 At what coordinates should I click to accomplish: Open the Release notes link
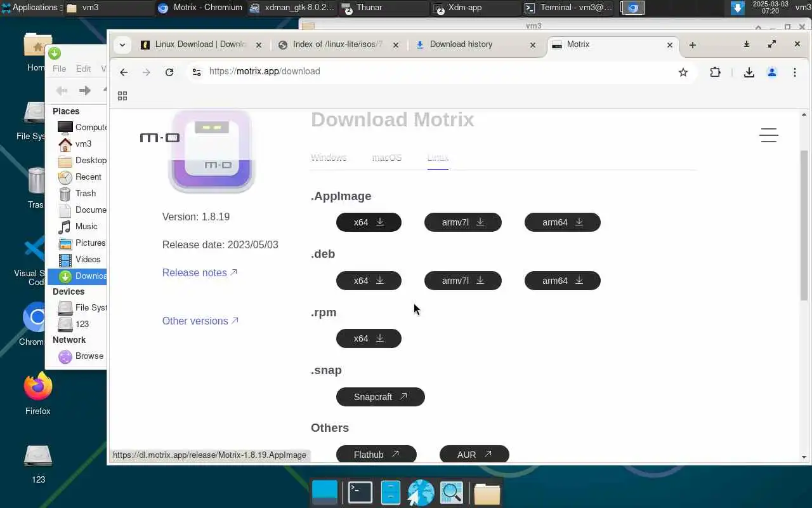200,272
